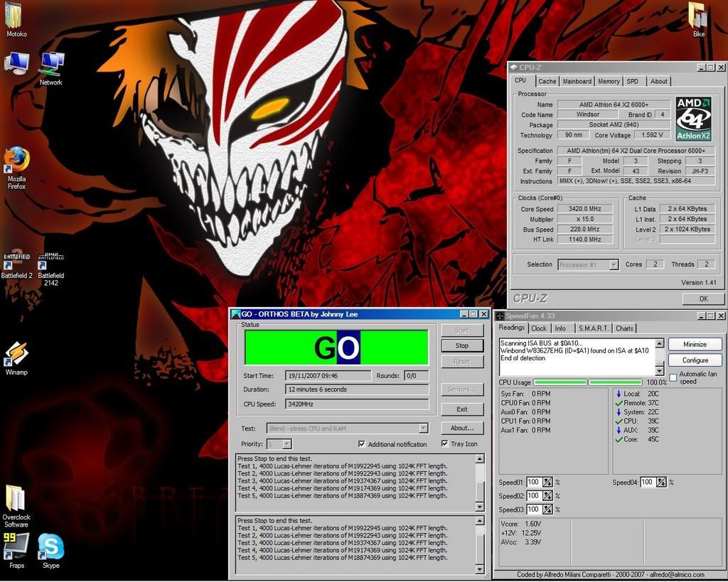Viewport: 728px width, 582px height.
Task: Click the green check icon beside CPU temperature
Action: coord(619,421)
